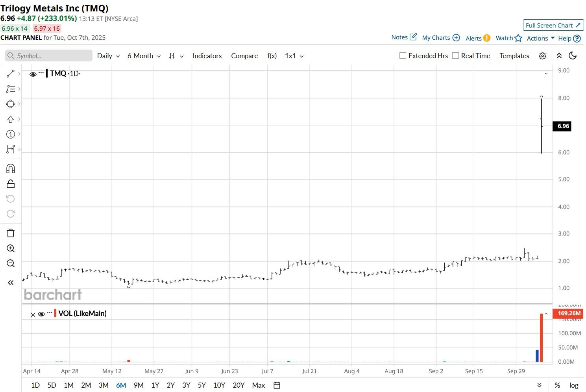The height and width of the screenshot is (392, 586).
Task: Open the bar type selector
Action: (176, 56)
